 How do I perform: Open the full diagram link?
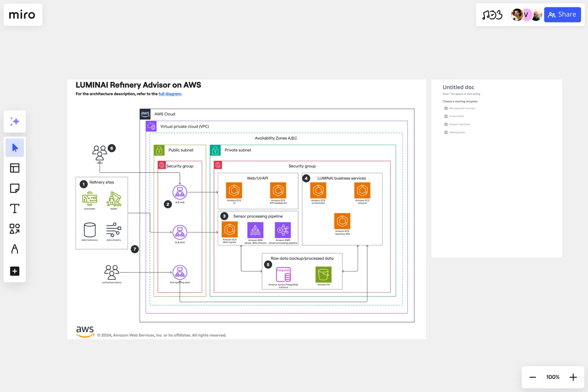tap(170, 94)
